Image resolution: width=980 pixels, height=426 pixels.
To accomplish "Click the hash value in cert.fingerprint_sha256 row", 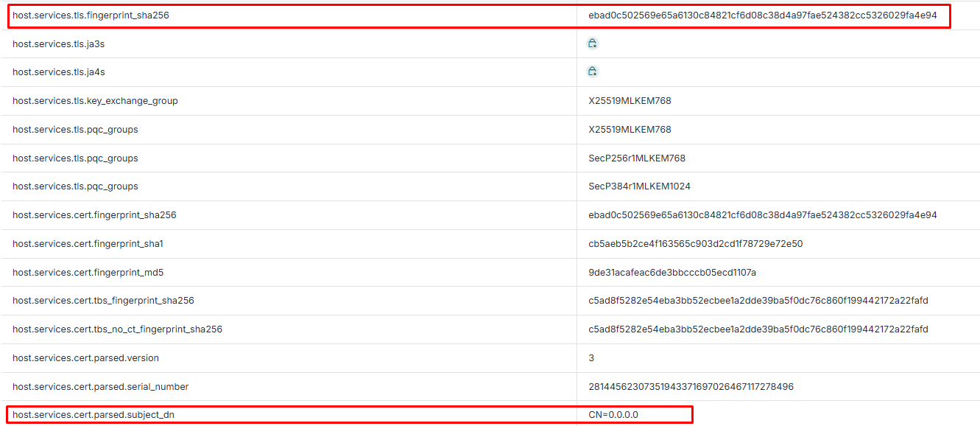I will pyautogui.click(x=763, y=215).
